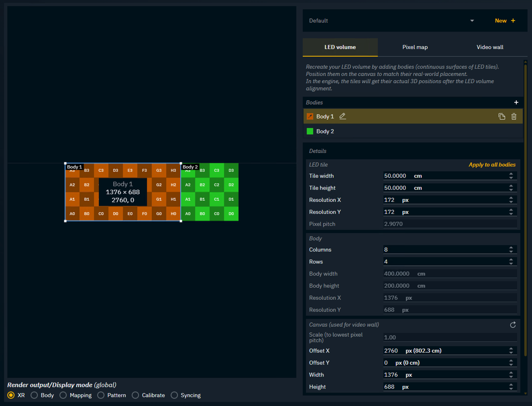Select the Syncing display mode
This screenshot has width=532, height=406.
(x=174, y=395)
